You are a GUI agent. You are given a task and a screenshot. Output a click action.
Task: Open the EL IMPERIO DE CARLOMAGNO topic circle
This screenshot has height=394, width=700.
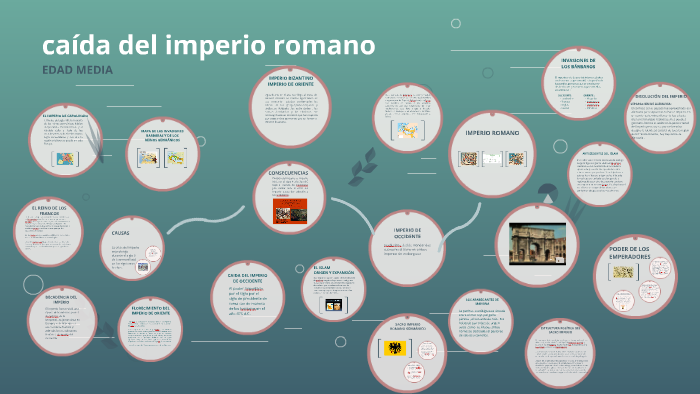coord(66,140)
